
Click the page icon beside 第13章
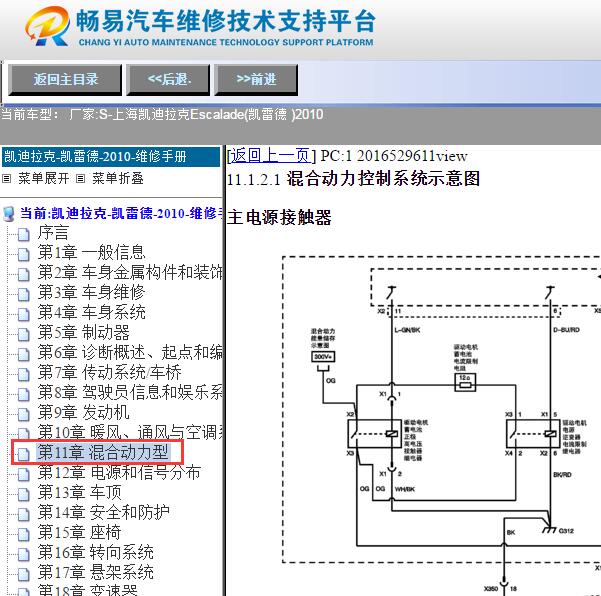click(23, 494)
